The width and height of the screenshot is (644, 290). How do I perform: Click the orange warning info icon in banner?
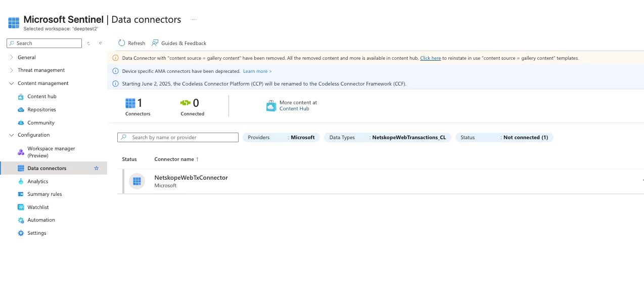point(115,58)
